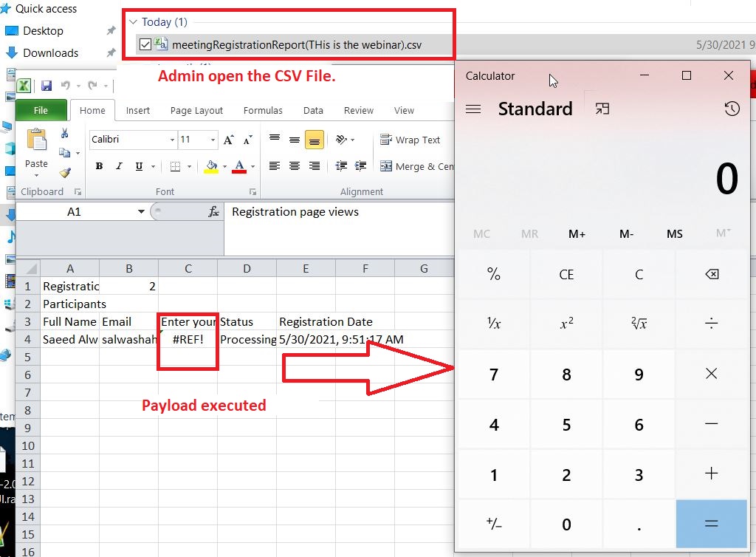The image size is (756, 557).
Task: Open Font Color dropdown arrow
Action: coord(252,166)
